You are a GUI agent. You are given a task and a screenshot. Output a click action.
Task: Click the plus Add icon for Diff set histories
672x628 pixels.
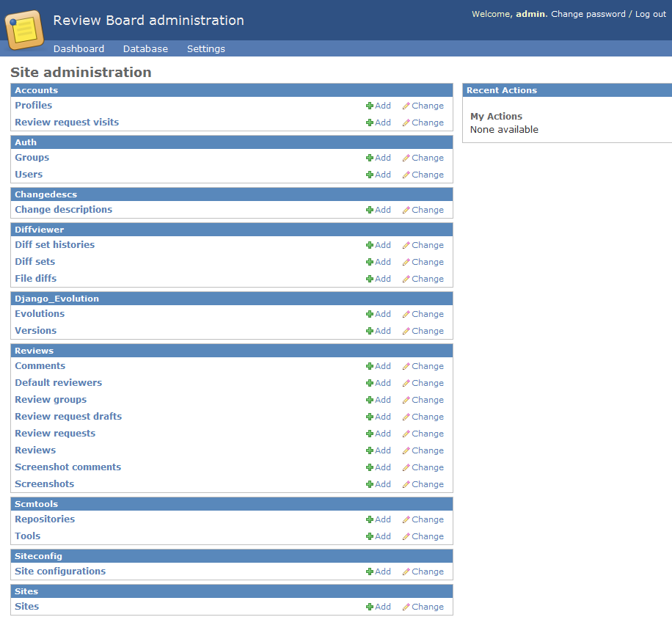click(370, 245)
